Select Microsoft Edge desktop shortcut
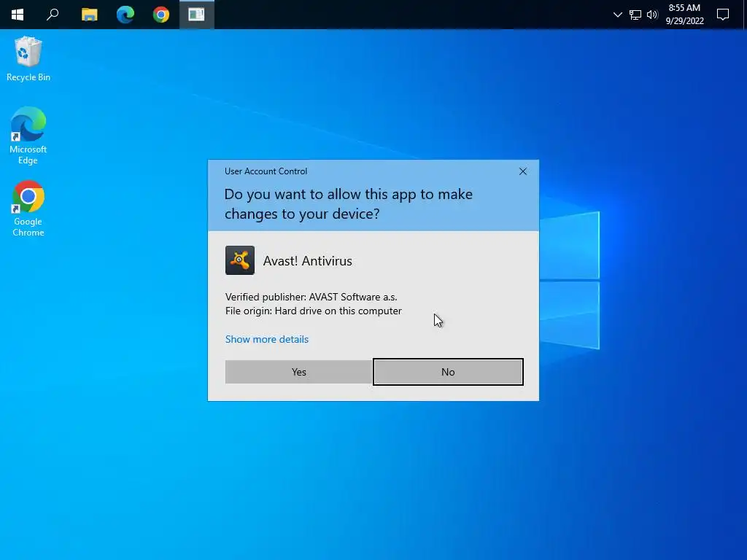 point(28,136)
